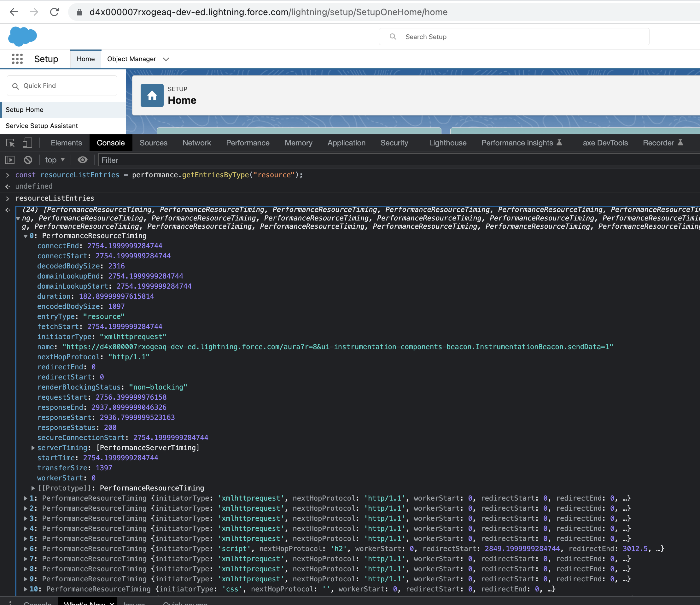
Task: Expand entry 5 PerformanceResourceTiming
Action: pyautogui.click(x=25, y=539)
